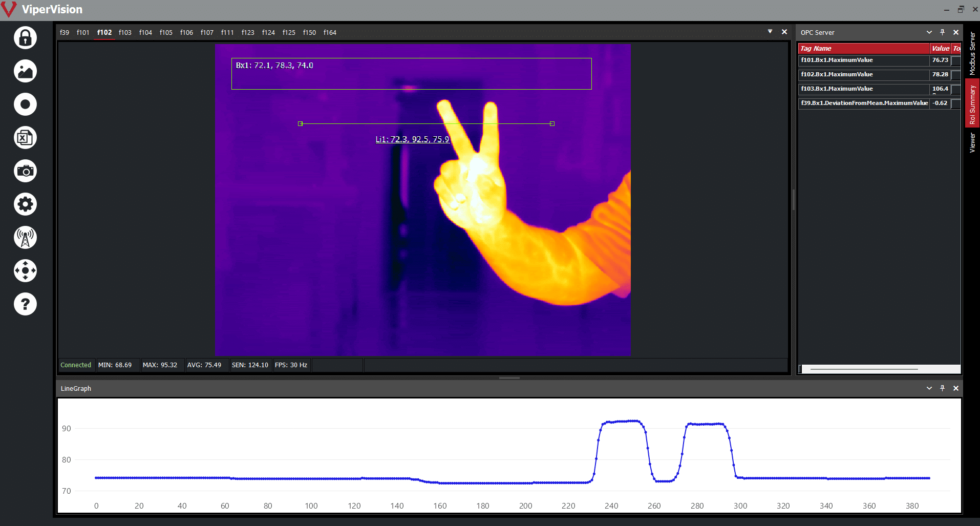Image resolution: width=980 pixels, height=526 pixels.
Task: Expand the camera tabs overflow dropdown arrow
Action: pyautogui.click(x=770, y=32)
